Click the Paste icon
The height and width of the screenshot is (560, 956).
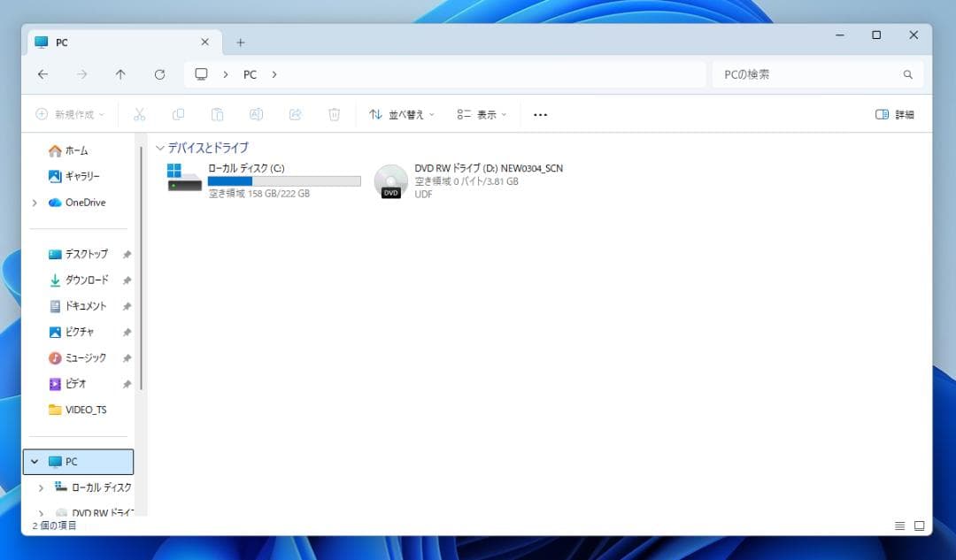point(217,114)
